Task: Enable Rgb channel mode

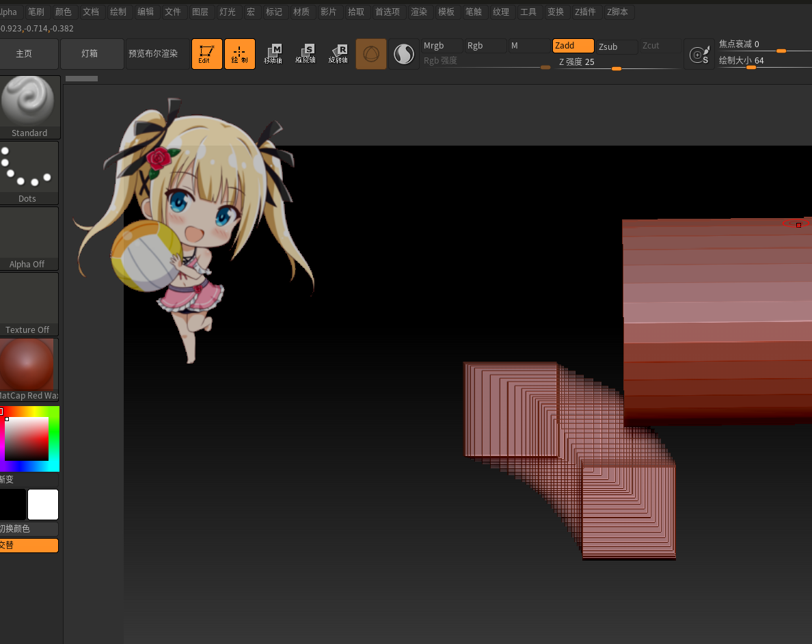Action: pyautogui.click(x=485, y=46)
